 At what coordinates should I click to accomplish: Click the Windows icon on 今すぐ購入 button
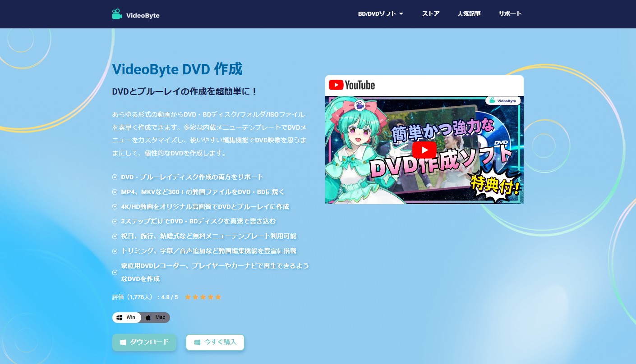[197, 342]
